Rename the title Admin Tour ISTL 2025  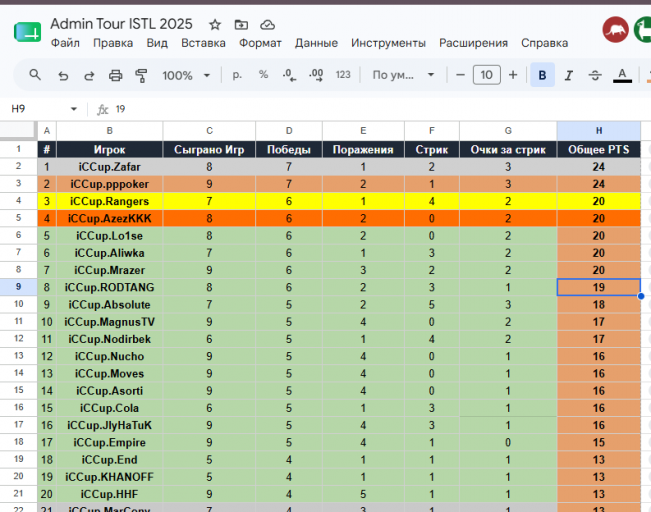click(121, 24)
